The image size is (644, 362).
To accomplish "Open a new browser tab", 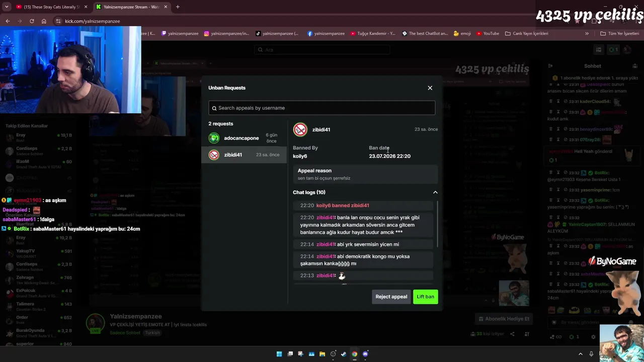I will (x=178, y=7).
